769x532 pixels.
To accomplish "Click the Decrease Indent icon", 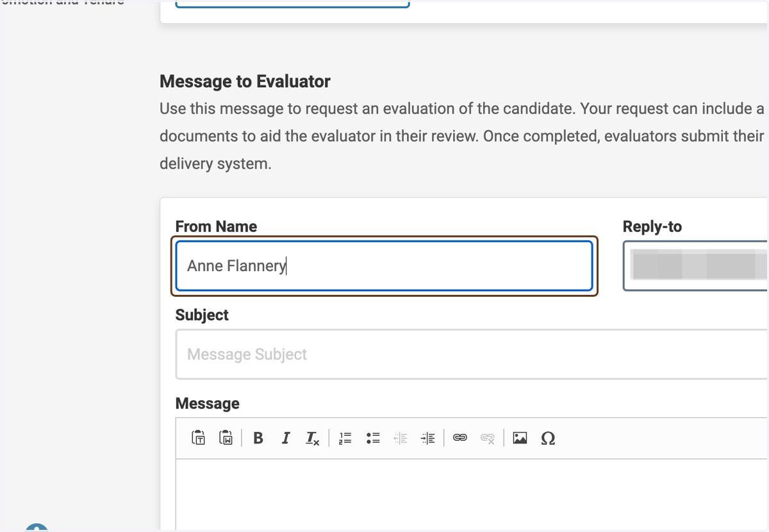I will (x=401, y=438).
